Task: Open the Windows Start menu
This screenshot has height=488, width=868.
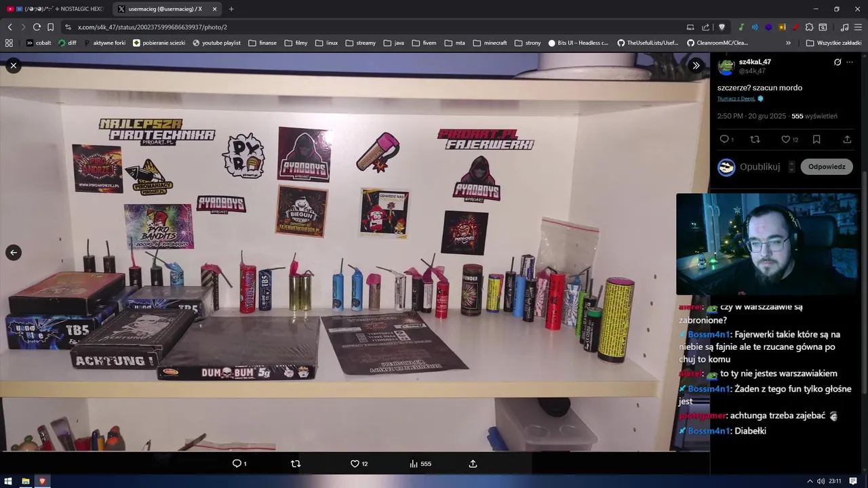Action: coord(9,481)
